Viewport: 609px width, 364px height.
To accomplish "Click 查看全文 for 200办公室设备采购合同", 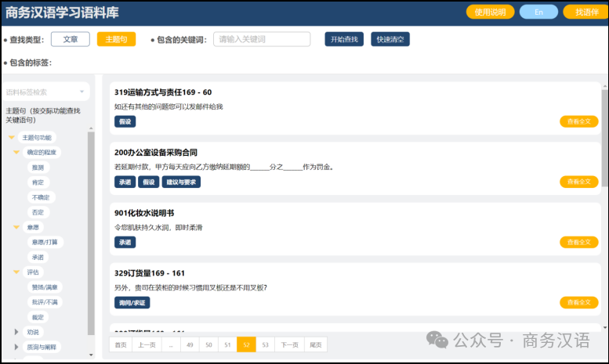I will tap(579, 182).
